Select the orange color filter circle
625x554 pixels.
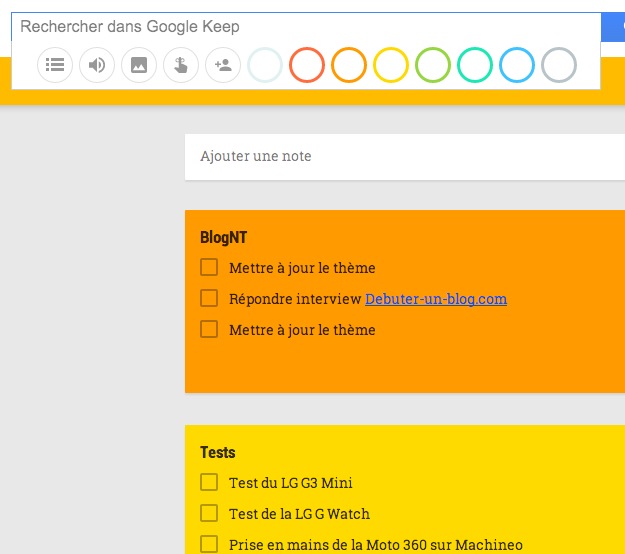pos(349,66)
